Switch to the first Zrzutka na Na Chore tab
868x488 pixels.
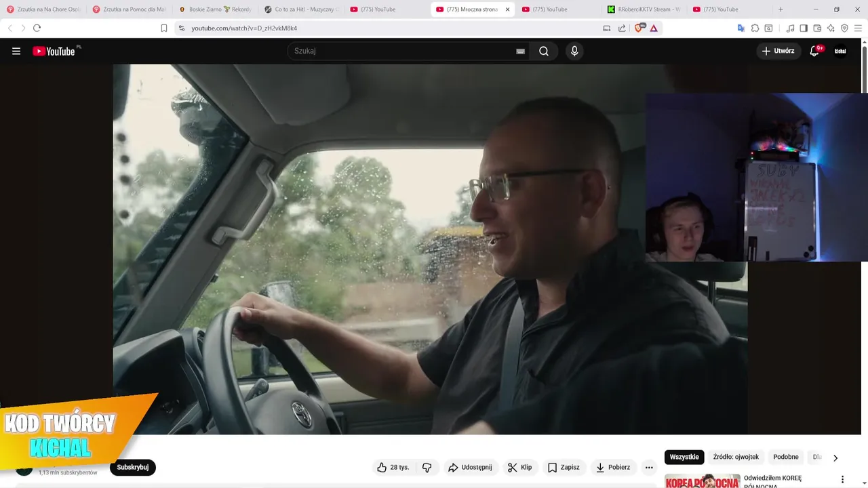(44, 9)
